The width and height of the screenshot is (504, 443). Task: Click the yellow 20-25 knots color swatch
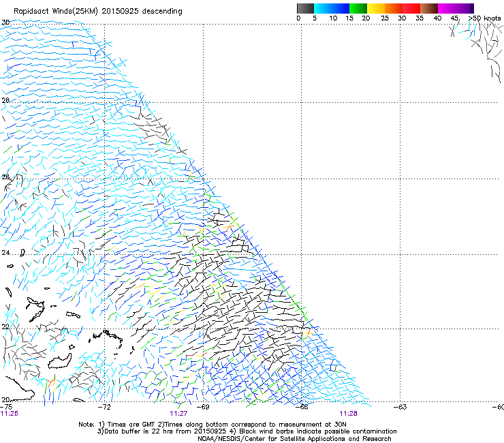(x=376, y=8)
